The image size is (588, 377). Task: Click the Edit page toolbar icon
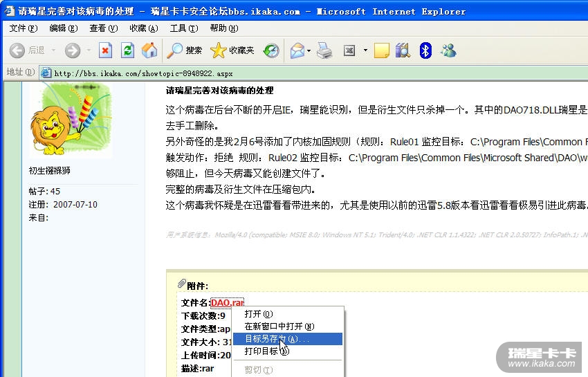click(349, 50)
